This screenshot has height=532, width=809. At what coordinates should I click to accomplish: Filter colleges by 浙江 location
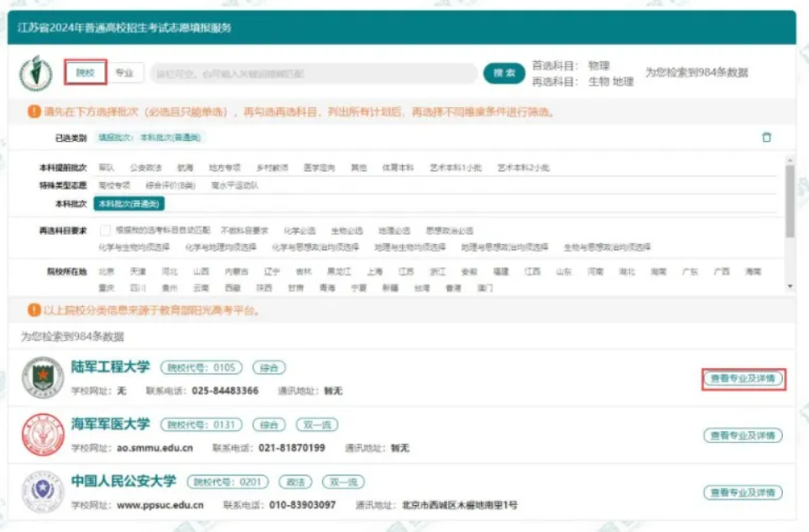click(437, 271)
